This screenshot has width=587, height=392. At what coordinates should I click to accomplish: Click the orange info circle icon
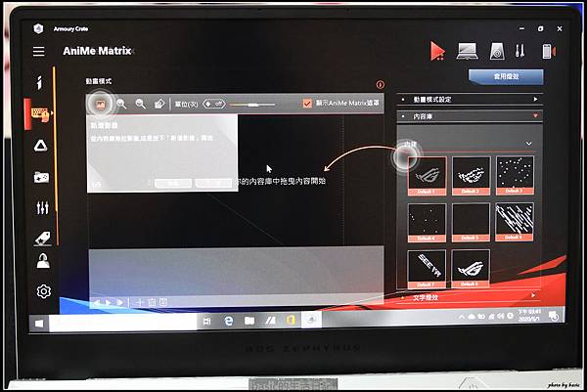(x=380, y=85)
